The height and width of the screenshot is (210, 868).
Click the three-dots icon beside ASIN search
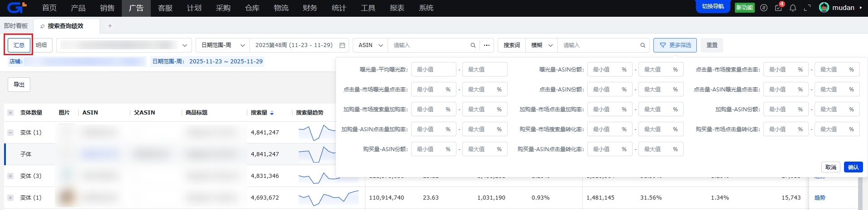click(487, 45)
